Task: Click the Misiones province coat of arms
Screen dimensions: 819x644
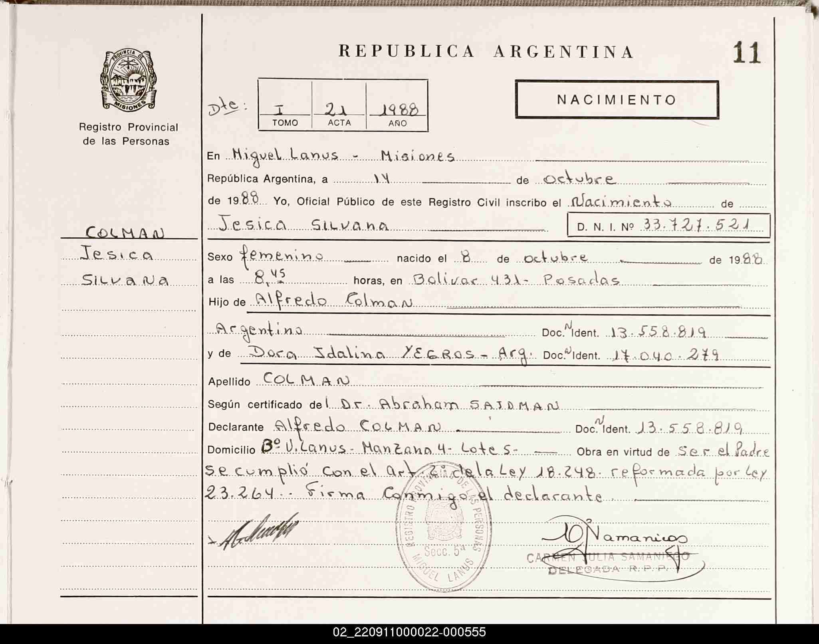Action: click(x=128, y=79)
